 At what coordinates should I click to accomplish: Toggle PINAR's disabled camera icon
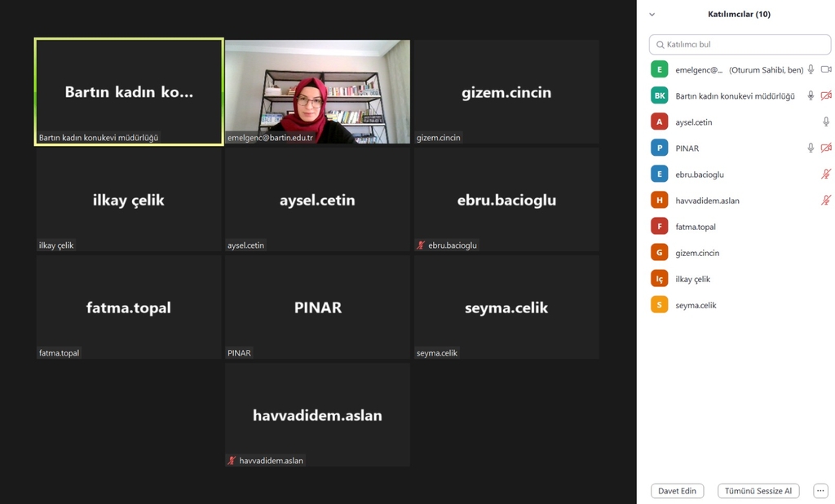tap(826, 148)
